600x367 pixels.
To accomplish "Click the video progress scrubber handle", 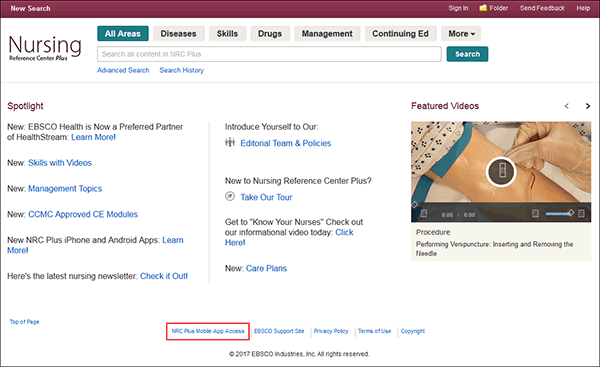I will [x=414, y=205].
